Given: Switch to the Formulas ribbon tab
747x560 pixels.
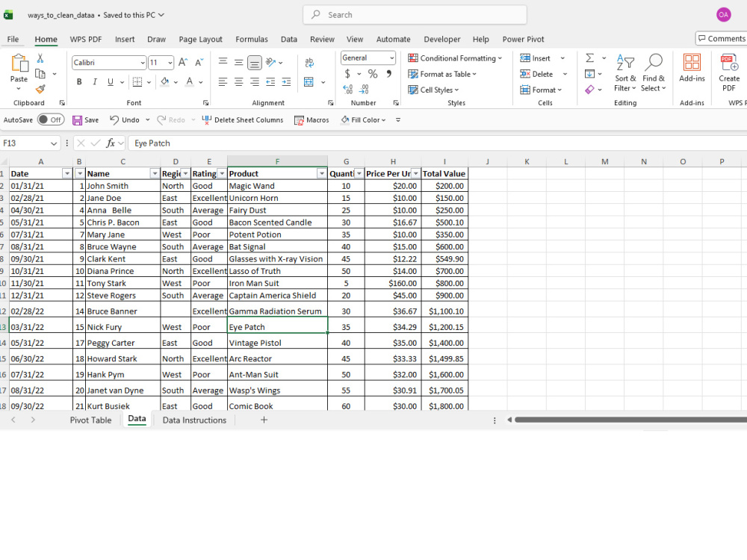Looking at the screenshot, I should point(252,39).
